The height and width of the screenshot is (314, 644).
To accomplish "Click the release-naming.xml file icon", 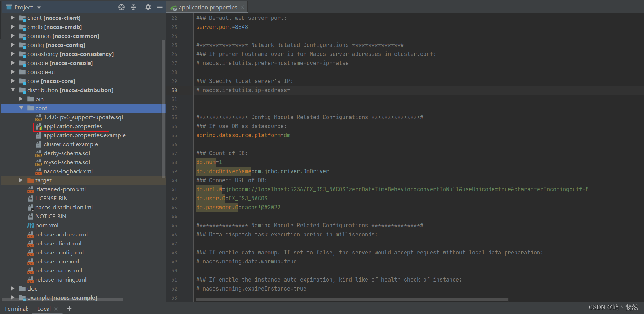I will pyautogui.click(x=31, y=280).
